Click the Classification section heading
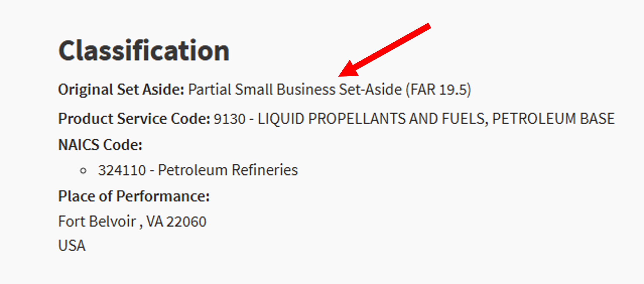Viewport: 644px width, 284px height. pos(144,51)
